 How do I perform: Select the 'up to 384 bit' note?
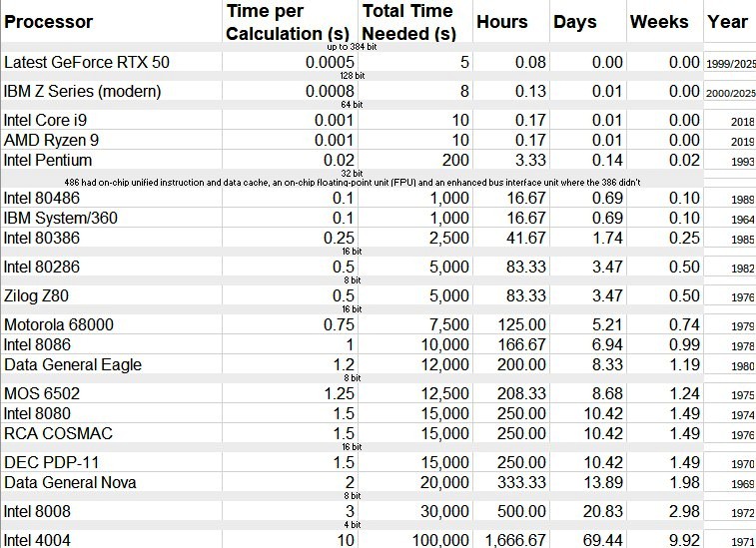(352, 47)
